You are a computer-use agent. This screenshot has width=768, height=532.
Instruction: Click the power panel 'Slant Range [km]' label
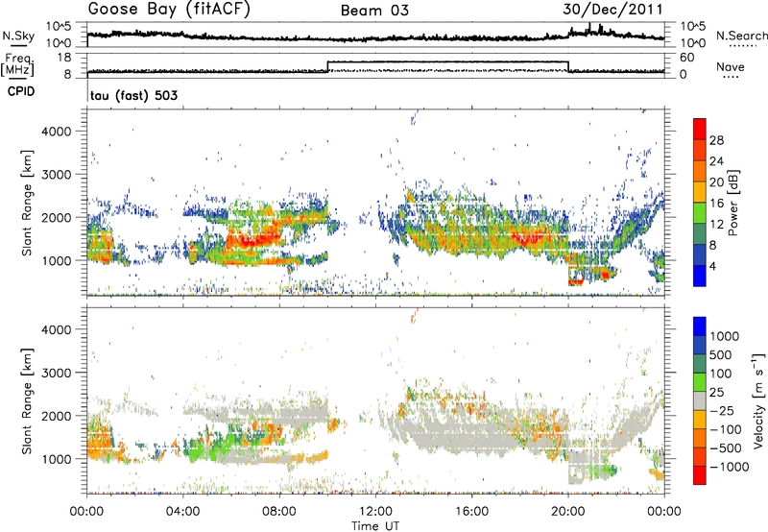click(x=27, y=203)
